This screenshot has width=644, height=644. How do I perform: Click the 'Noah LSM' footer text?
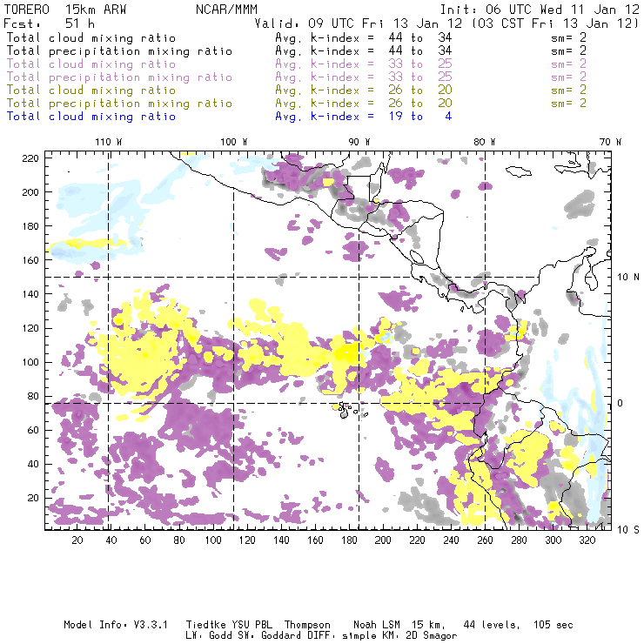(x=377, y=625)
